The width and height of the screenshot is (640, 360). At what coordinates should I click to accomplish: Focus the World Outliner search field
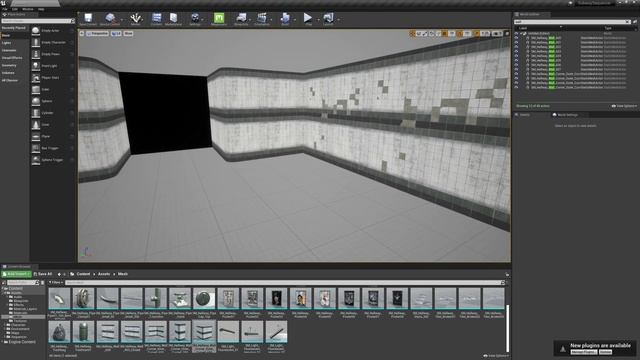571,22
